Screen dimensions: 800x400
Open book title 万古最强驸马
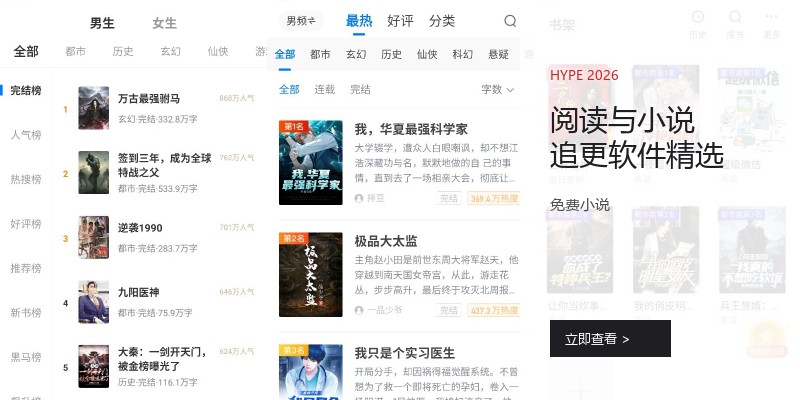pos(149,98)
